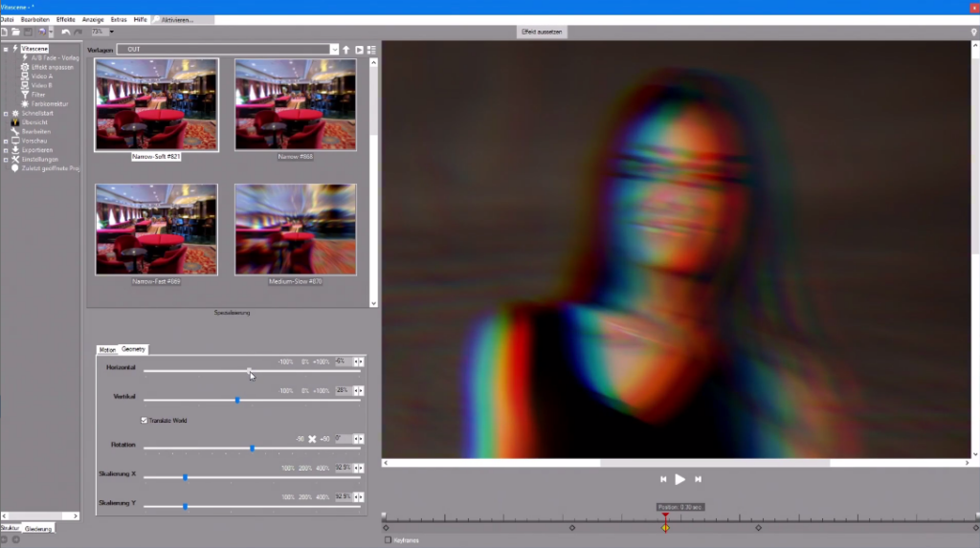Expand the Vorschau tree node
Viewport: 980px width, 548px height.
[6, 142]
